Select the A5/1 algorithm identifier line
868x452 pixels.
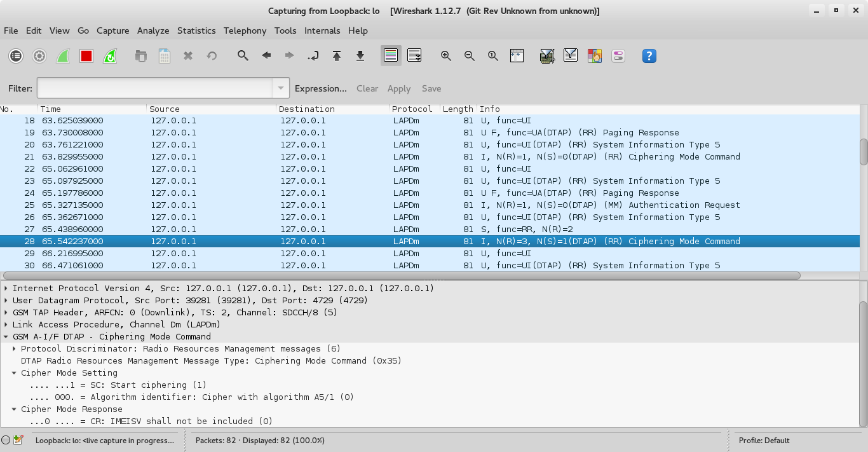[191, 397]
